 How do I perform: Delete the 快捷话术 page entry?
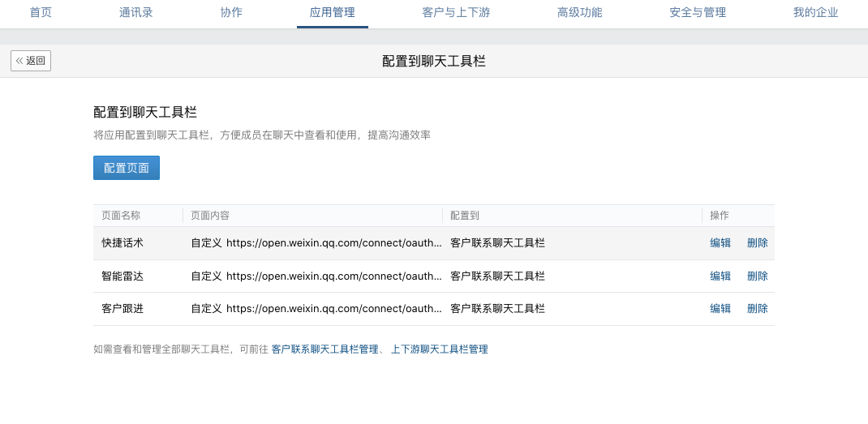click(x=757, y=243)
